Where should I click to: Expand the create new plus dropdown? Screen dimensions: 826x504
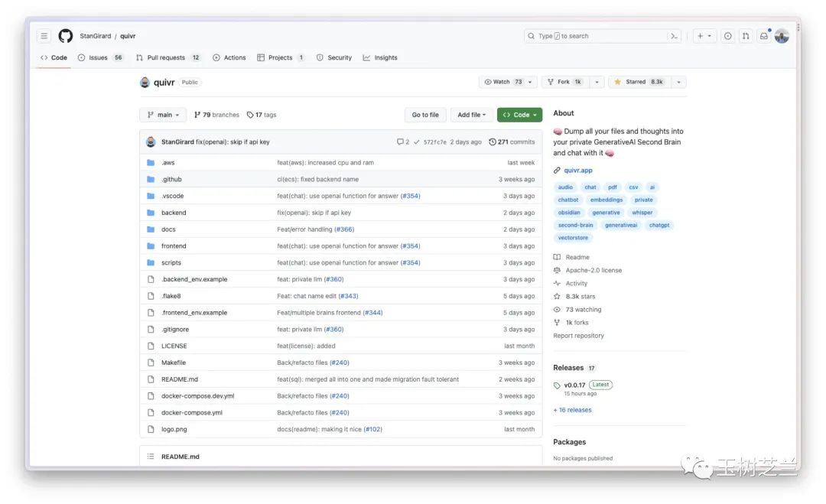(704, 36)
